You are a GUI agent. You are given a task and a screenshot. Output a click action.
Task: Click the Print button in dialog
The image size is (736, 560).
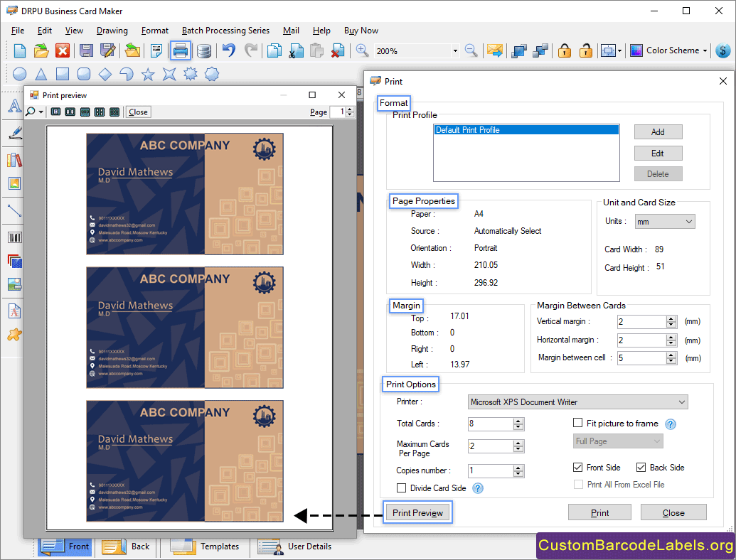click(x=599, y=512)
